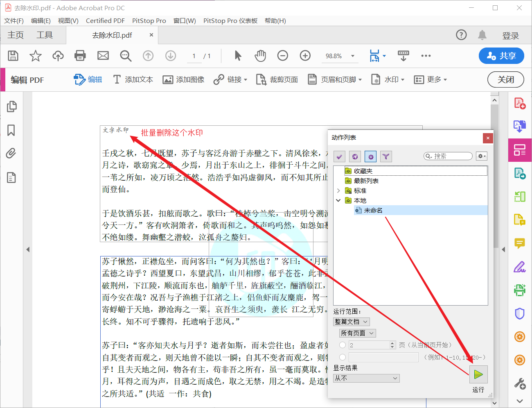Expand the 页眉和页脚 dropdown

pos(360,80)
